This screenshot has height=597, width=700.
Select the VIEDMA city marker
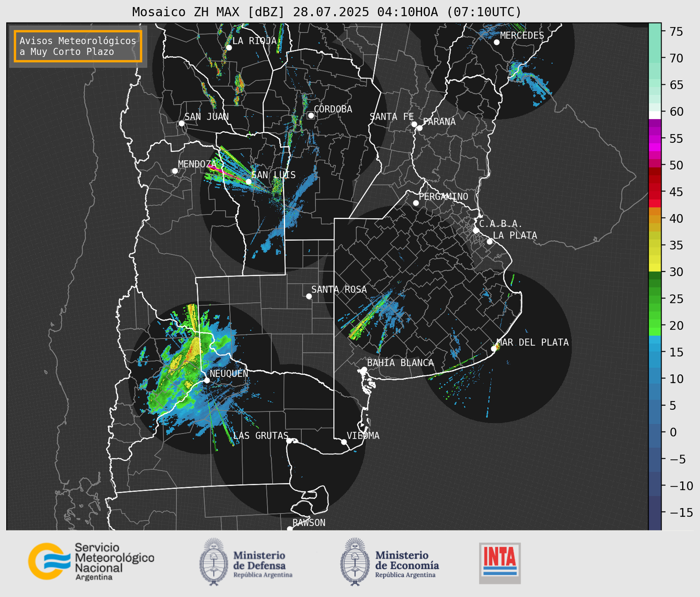[344, 442]
